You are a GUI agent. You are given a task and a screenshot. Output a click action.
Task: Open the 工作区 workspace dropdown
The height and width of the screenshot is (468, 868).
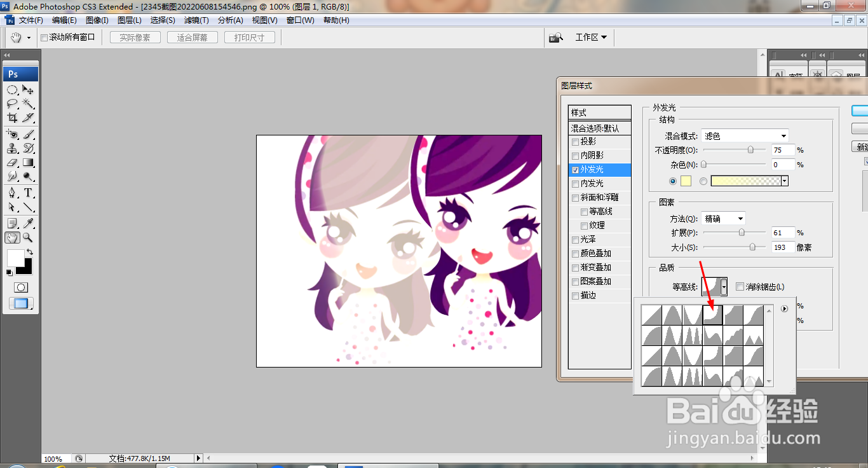[x=591, y=38]
